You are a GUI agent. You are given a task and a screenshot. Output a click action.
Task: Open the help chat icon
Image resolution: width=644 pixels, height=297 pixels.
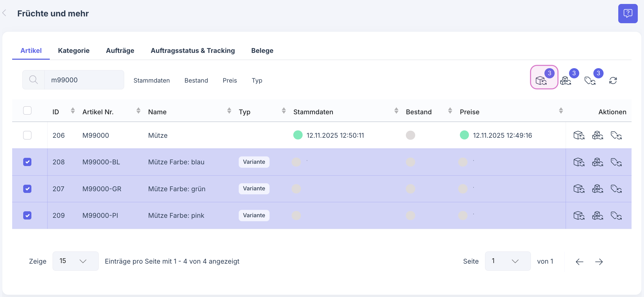click(628, 14)
